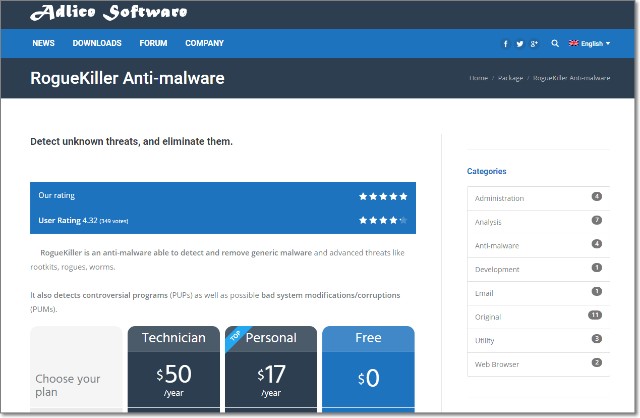The width and height of the screenshot is (640, 418).
Task: Click the Package breadcrumb link
Action: 509,78
